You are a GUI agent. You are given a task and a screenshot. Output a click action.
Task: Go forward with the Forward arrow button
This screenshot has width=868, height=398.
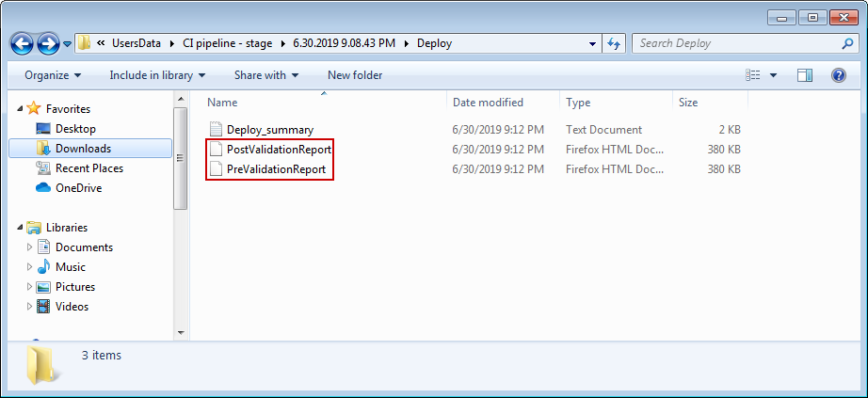pyautogui.click(x=48, y=43)
